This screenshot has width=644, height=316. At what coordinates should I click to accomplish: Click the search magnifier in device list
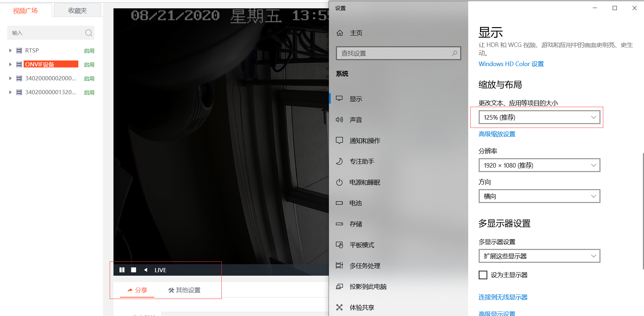[x=89, y=33]
